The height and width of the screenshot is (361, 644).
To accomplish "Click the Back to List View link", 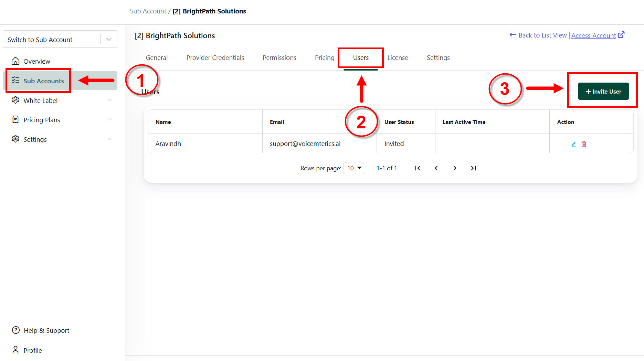I will pos(542,35).
